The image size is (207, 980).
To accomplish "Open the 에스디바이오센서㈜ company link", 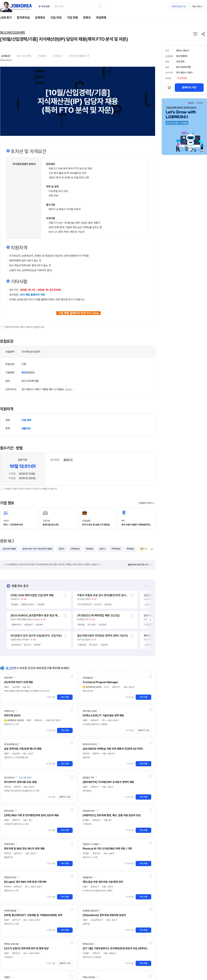I will [x=13, y=32].
